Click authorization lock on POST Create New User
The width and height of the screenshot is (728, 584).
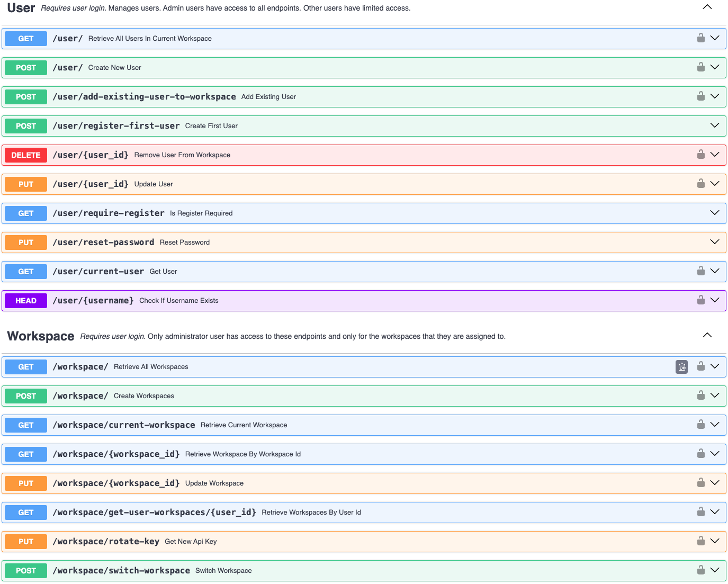[700, 67]
